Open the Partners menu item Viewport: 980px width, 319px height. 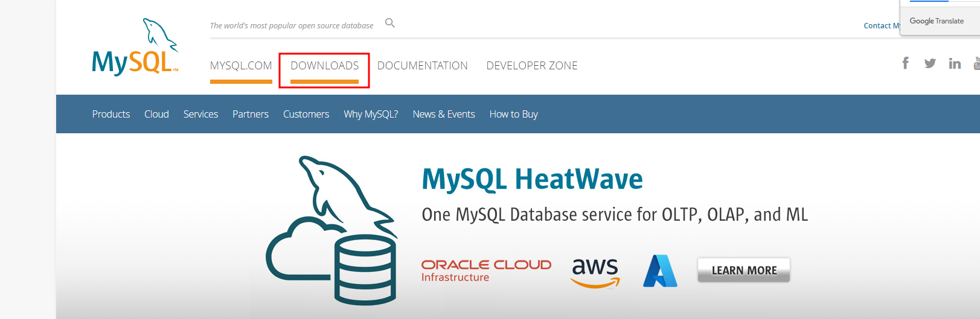pos(251,114)
